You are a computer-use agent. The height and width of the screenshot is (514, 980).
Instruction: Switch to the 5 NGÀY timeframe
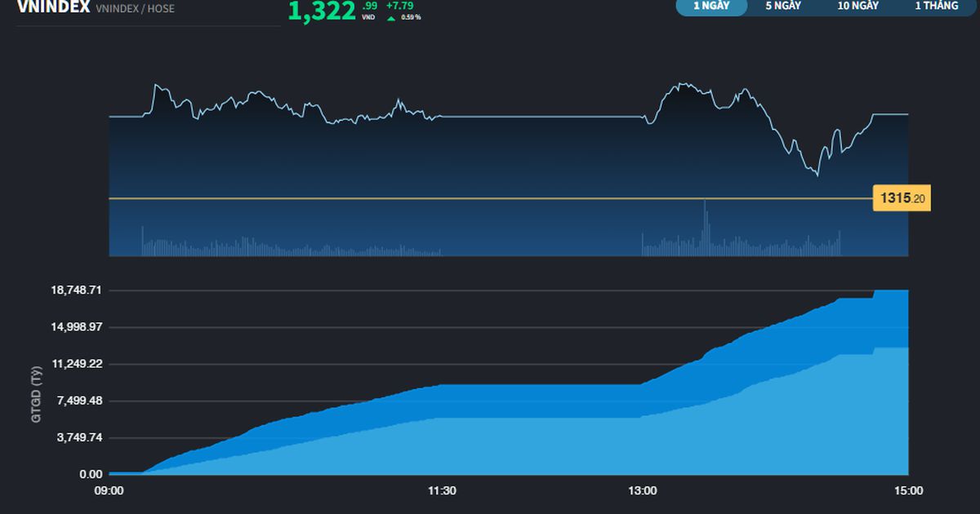[x=782, y=6]
